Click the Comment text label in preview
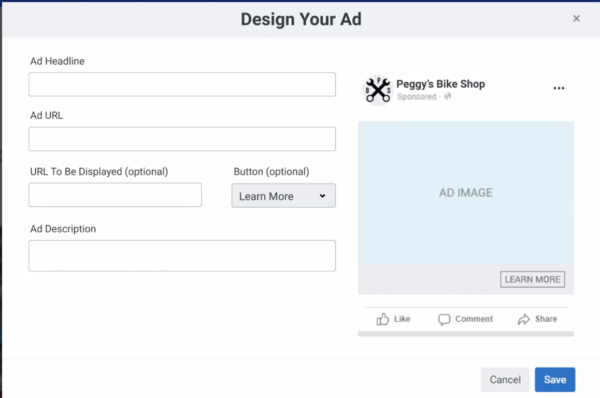The width and height of the screenshot is (600, 398). pos(474,319)
